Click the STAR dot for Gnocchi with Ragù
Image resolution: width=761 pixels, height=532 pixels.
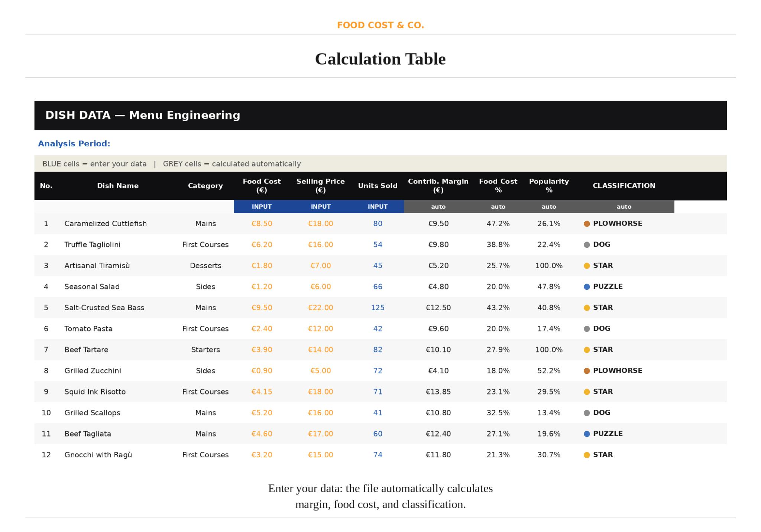click(x=587, y=455)
